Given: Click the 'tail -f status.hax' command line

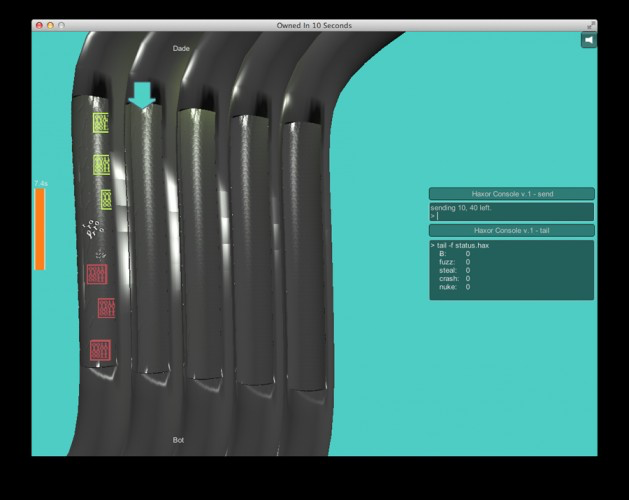Looking at the screenshot, I should [x=460, y=245].
